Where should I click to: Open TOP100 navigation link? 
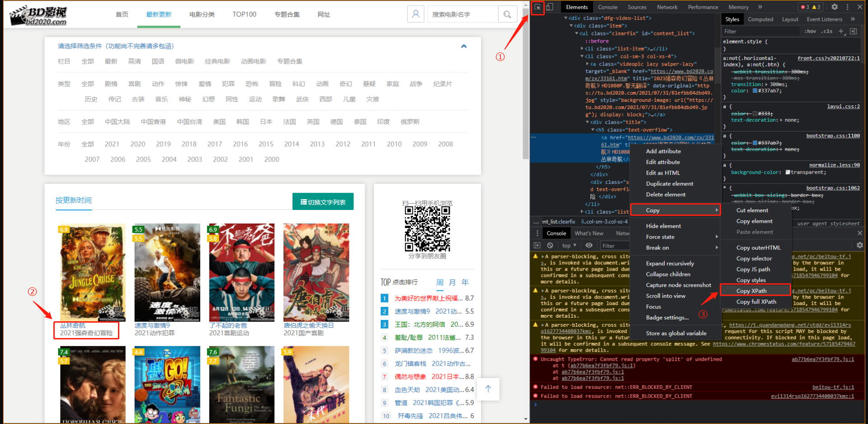245,14
